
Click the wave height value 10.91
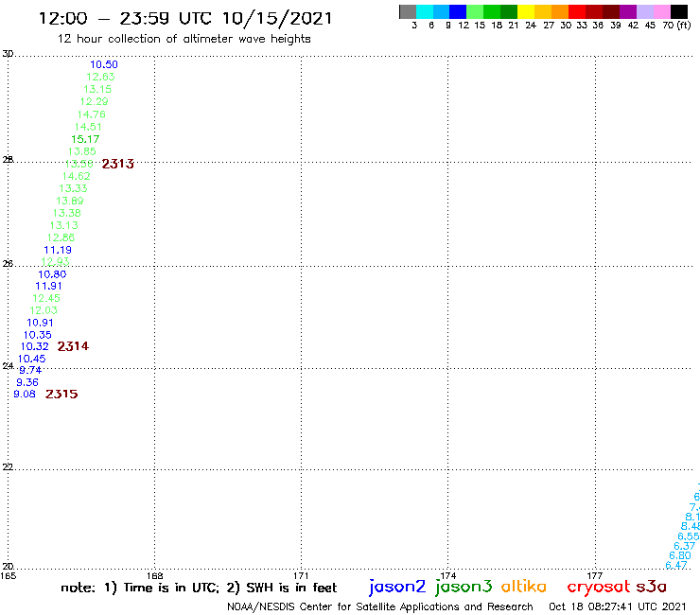pos(40,323)
